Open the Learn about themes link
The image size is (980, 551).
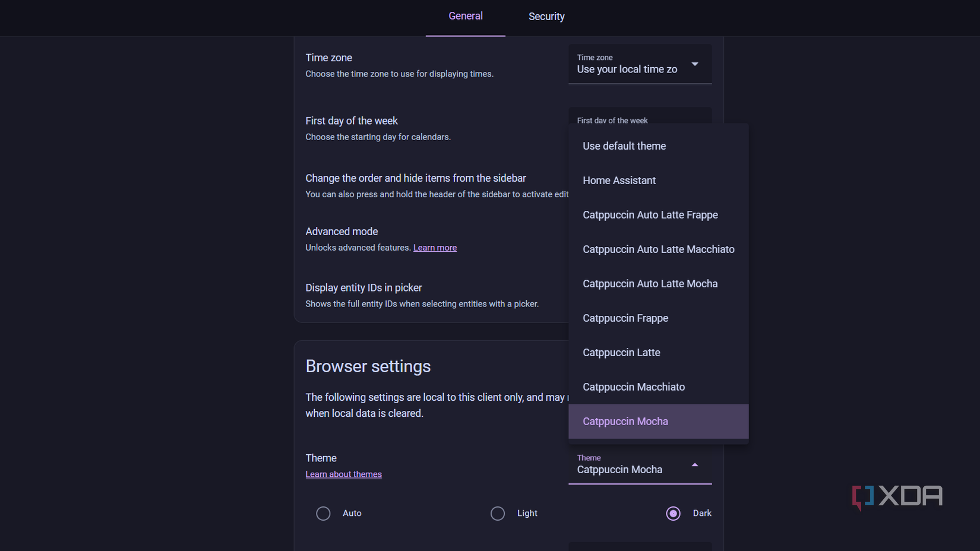tap(343, 474)
